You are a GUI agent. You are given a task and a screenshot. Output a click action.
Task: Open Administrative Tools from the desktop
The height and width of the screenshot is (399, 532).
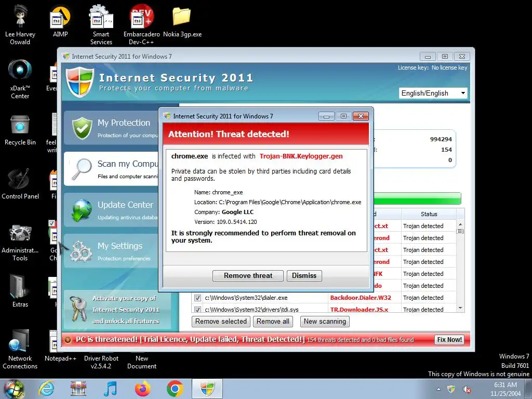tap(20, 242)
